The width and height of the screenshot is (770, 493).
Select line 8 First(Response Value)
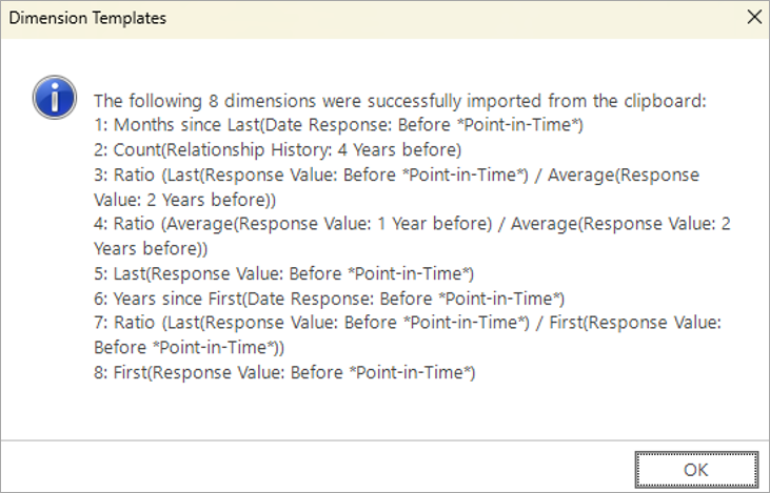tap(284, 373)
